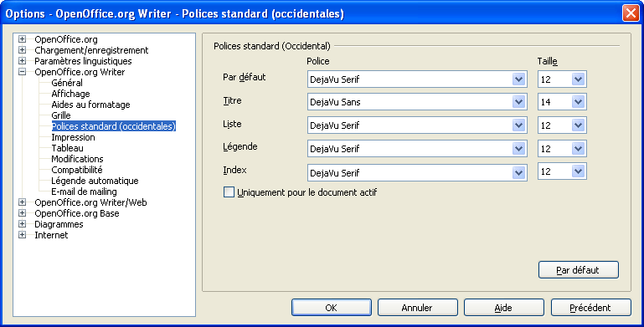Open the Liste size dropdown arrow
The image size is (644, 327).
[x=579, y=125]
